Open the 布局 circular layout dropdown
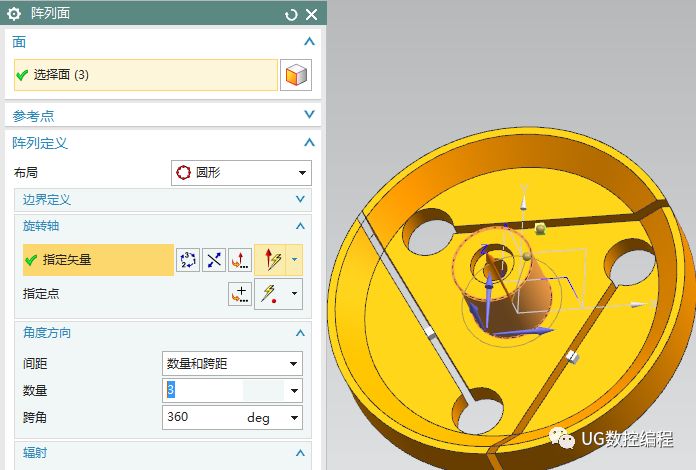Viewport: 696px width, 470px height. pos(241,173)
